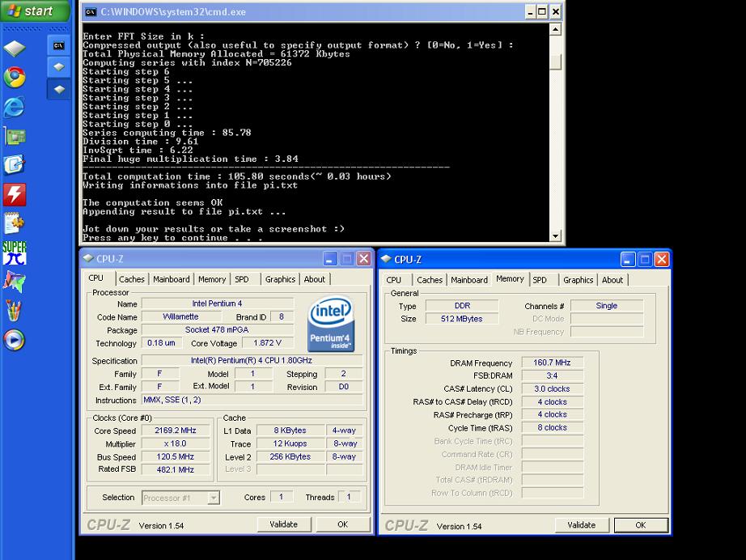Click the Core Voltage 1.872 V value
The height and width of the screenshot is (560, 746).
267,342
